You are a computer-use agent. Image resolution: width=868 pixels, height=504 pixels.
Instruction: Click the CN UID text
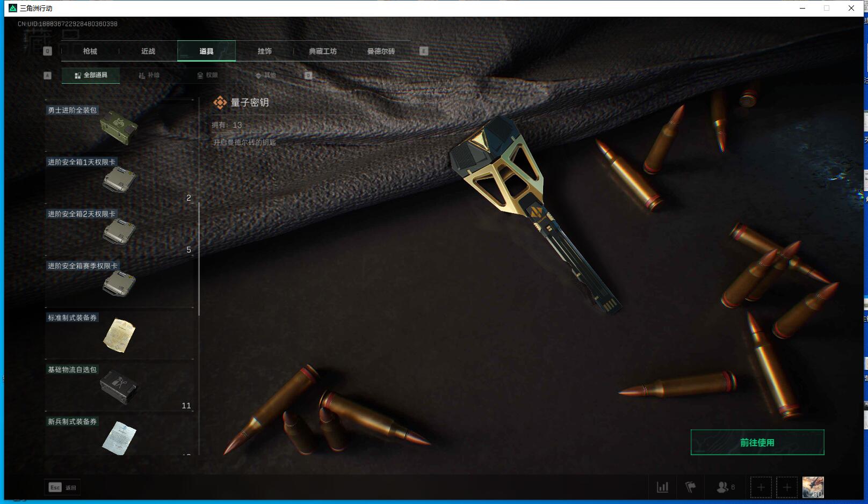[67, 24]
